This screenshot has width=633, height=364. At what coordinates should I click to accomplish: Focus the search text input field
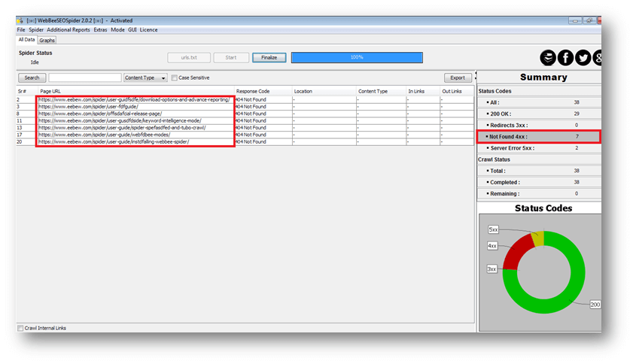tap(85, 78)
